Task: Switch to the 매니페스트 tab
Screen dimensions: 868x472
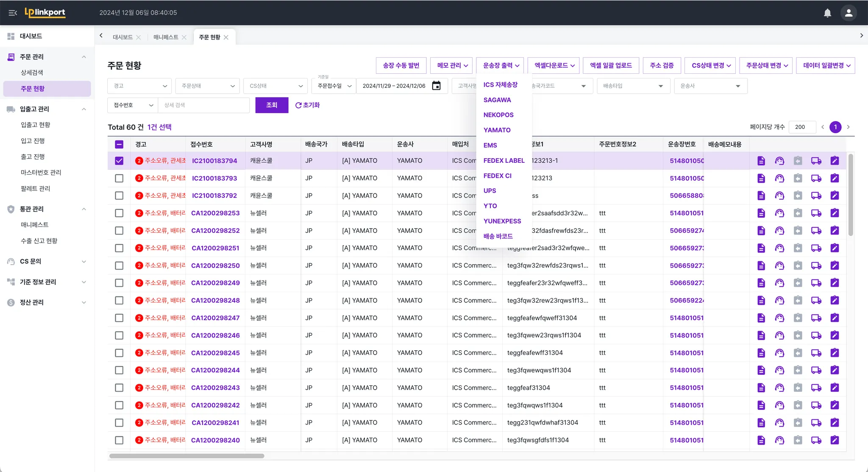Action: tap(166, 37)
